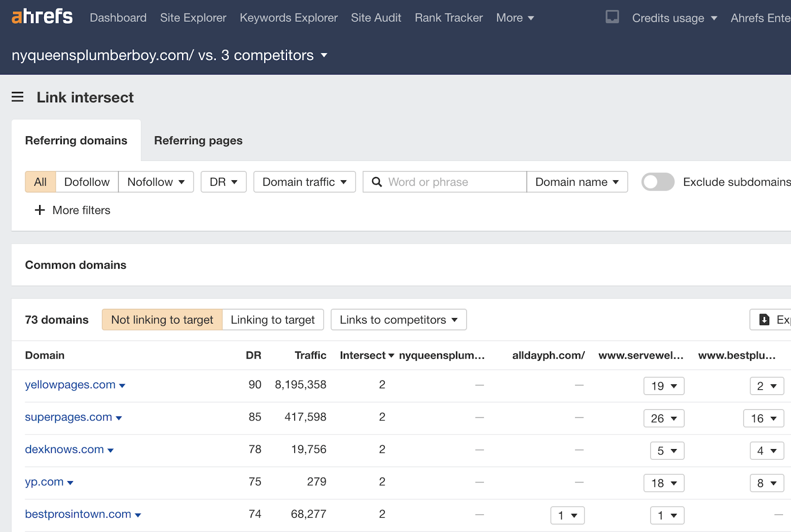This screenshot has width=791, height=532.
Task: Open the Keywords Explorer menu item
Action: 288,17
